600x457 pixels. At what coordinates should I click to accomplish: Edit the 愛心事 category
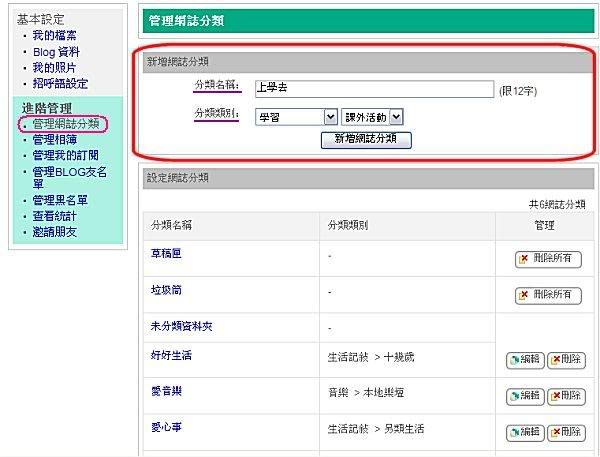click(525, 432)
